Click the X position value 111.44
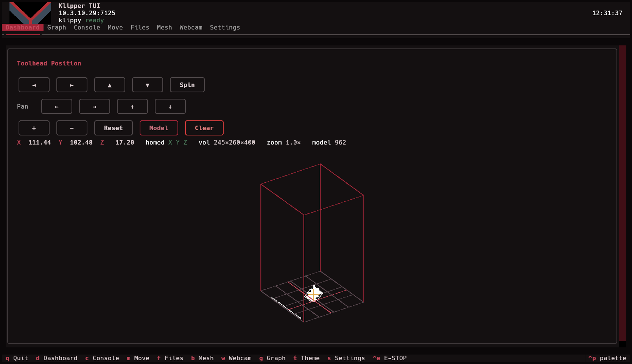This screenshot has height=364, width=632. pos(40,142)
